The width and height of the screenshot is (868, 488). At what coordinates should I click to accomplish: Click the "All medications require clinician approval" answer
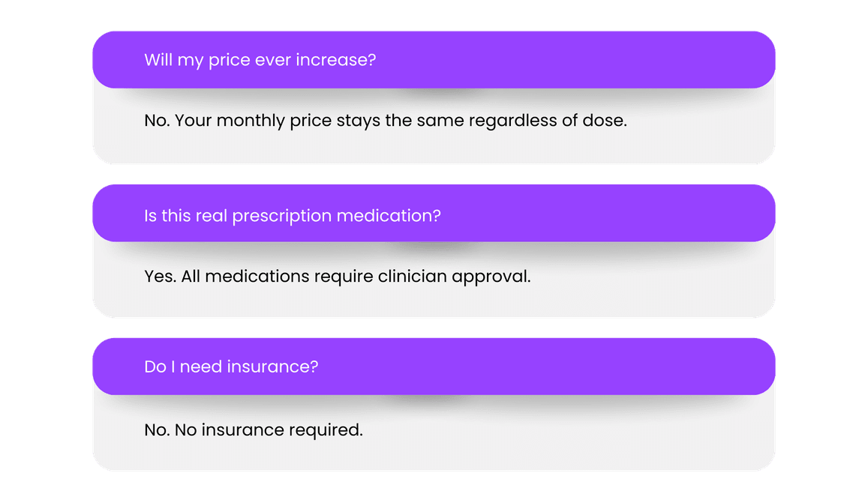pyautogui.click(x=337, y=276)
